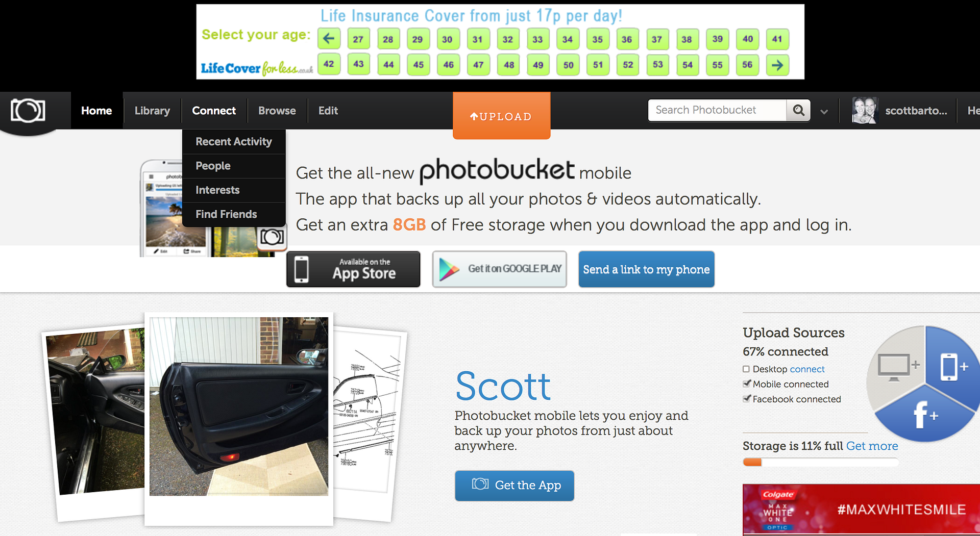Click the Upload Sources heading
This screenshot has height=536, width=980.
(794, 333)
